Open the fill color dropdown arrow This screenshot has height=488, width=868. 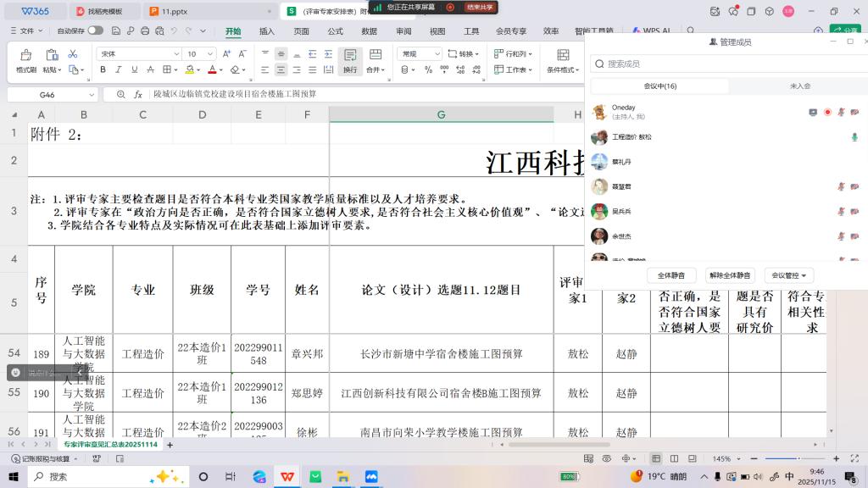pyautogui.click(x=198, y=70)
